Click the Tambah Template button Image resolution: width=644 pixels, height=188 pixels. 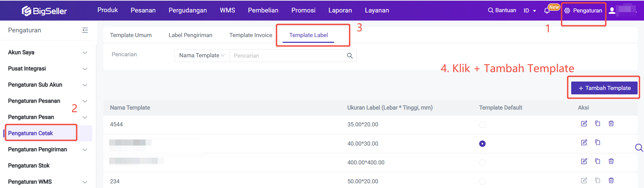(604, 88)
